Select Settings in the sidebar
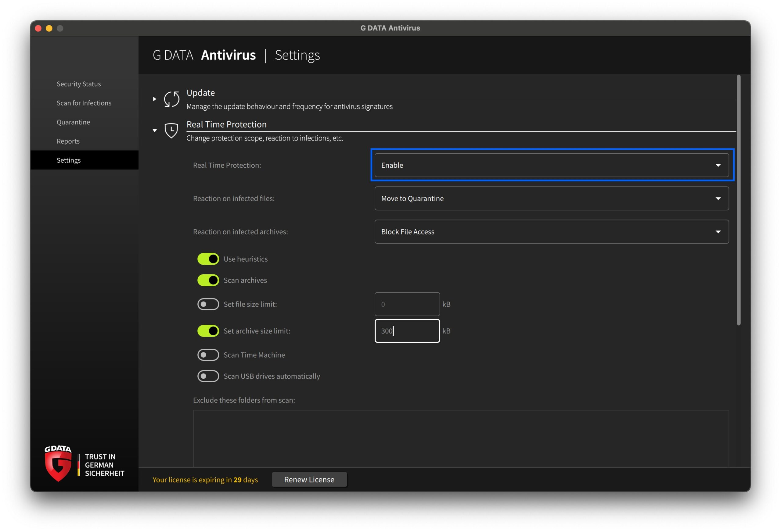 pos(84,160)
